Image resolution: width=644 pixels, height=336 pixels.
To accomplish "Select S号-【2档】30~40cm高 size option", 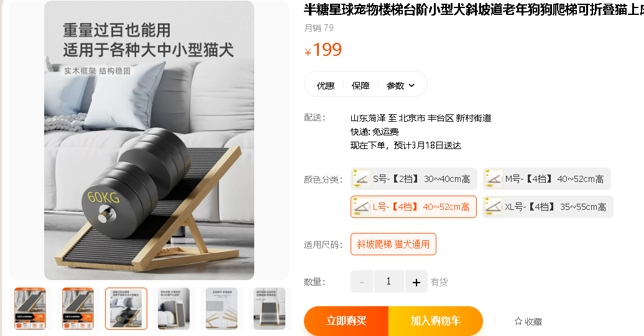I will 413,179.
